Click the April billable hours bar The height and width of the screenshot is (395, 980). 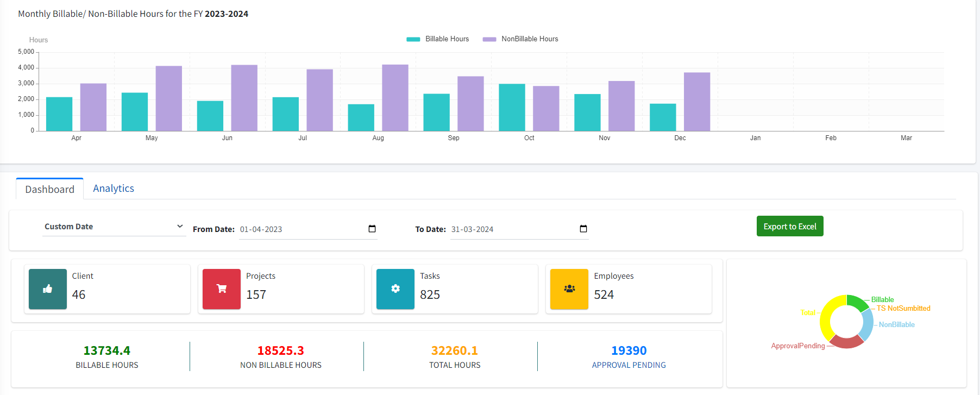59,114
